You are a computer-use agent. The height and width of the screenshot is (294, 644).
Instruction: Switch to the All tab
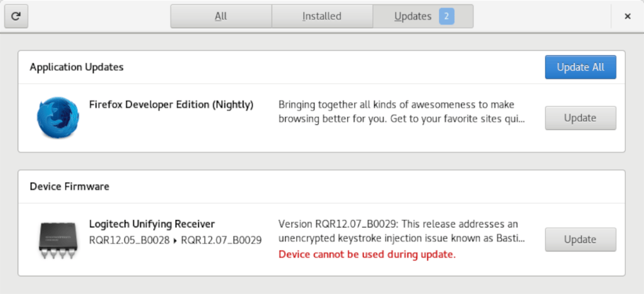[x=221, y=17]
